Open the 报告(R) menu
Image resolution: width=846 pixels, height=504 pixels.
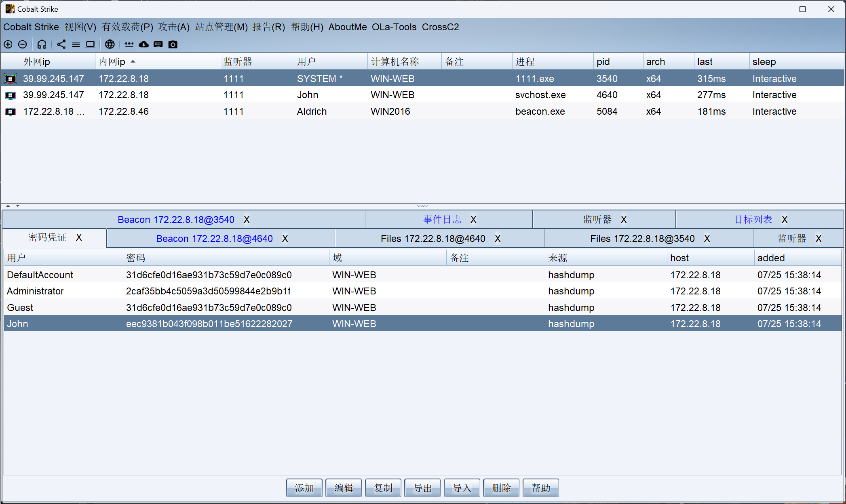point(269,27)
